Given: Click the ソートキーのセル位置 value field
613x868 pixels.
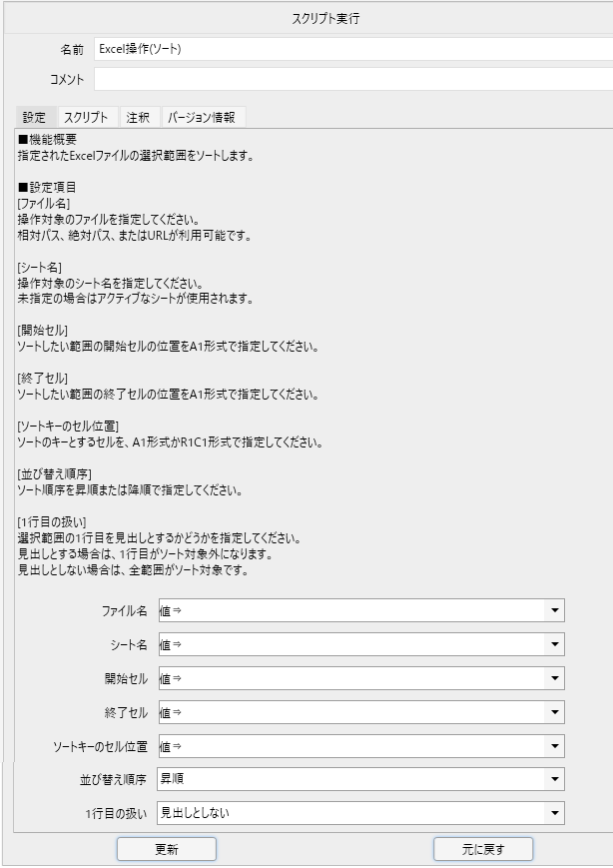Looking at the screenshot, I should click(349, 747).
